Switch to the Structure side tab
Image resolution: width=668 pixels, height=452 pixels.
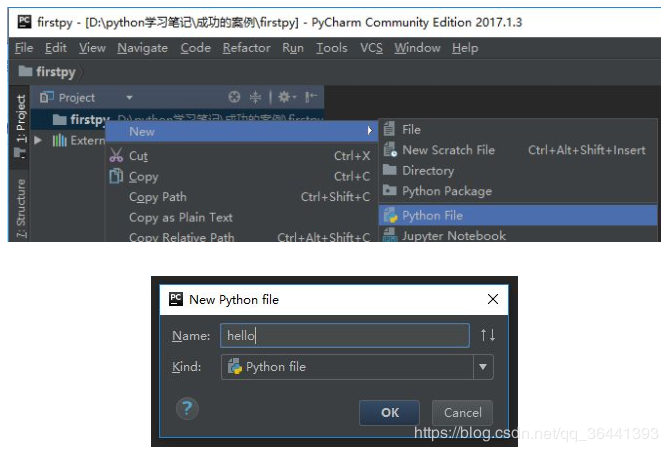(x=20, y=208)
